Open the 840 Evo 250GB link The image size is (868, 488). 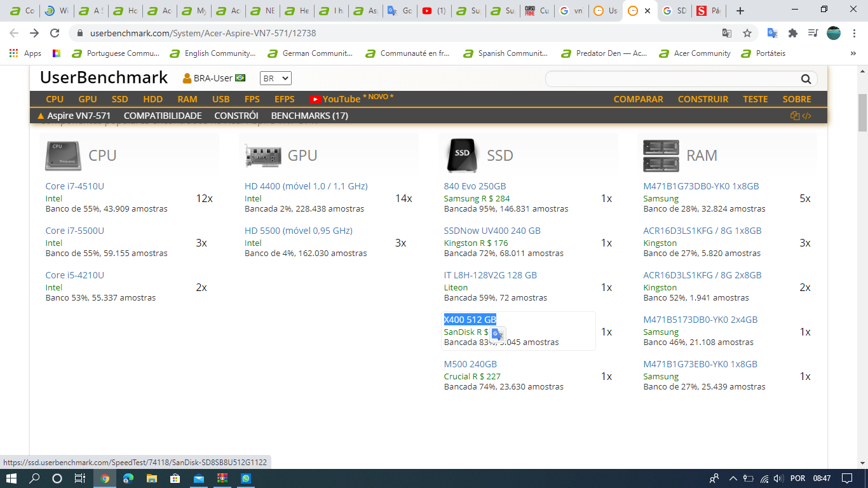tap(475, 186)
